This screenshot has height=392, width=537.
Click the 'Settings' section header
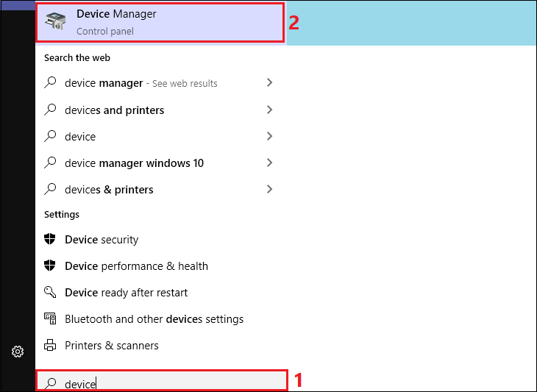pos(62,215)
